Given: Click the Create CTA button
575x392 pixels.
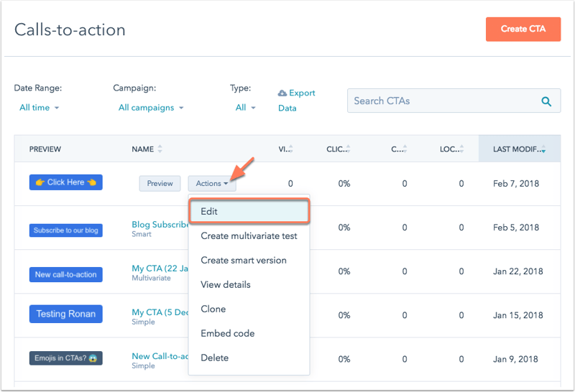Looking at the screenshot, I should point(523,29).
